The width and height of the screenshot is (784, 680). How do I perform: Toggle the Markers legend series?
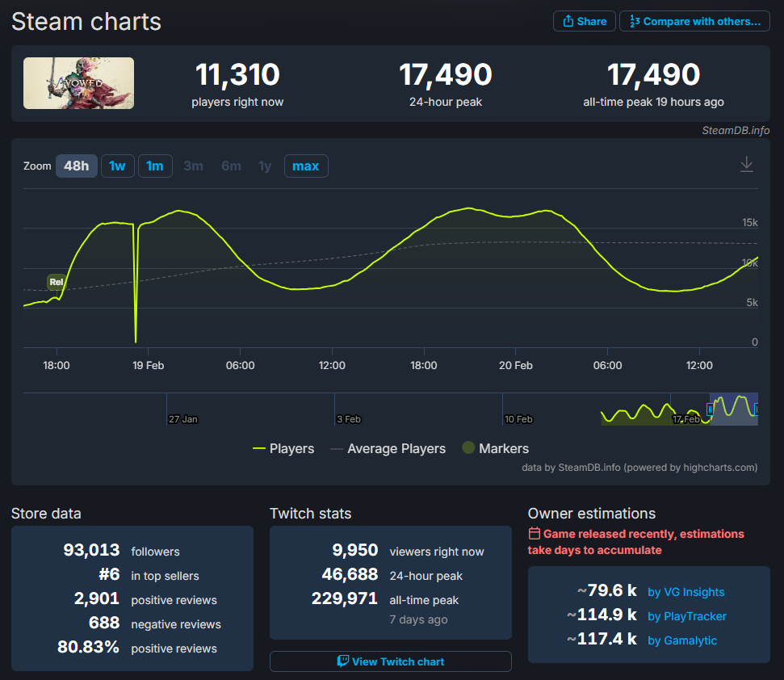496,448
